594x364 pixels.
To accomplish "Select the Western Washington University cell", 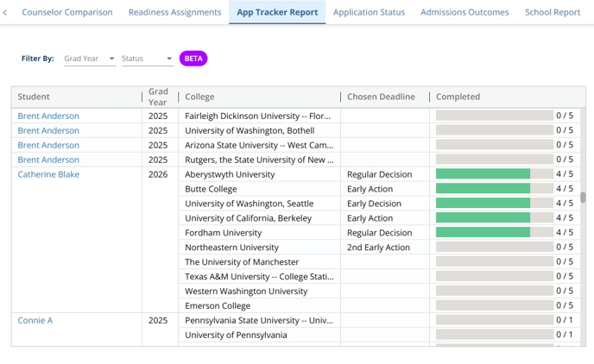I will (260, 292).
